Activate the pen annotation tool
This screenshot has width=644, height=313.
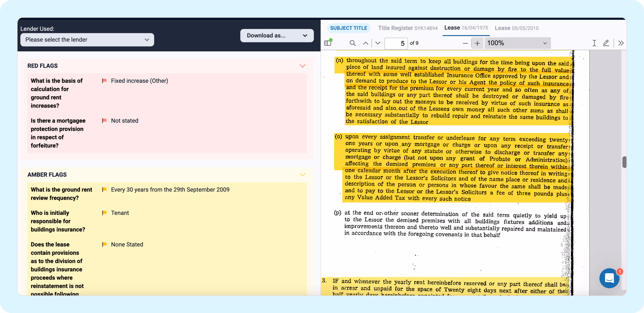tap(606, 43)
